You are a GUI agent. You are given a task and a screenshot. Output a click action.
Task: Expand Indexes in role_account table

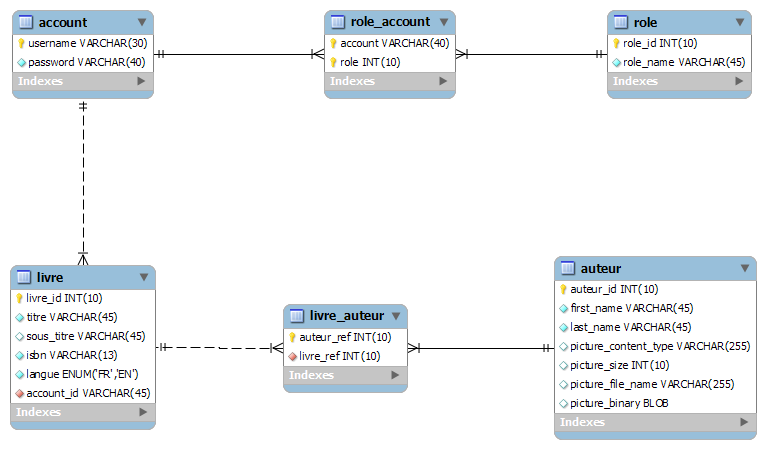click(x=443, y=81)
